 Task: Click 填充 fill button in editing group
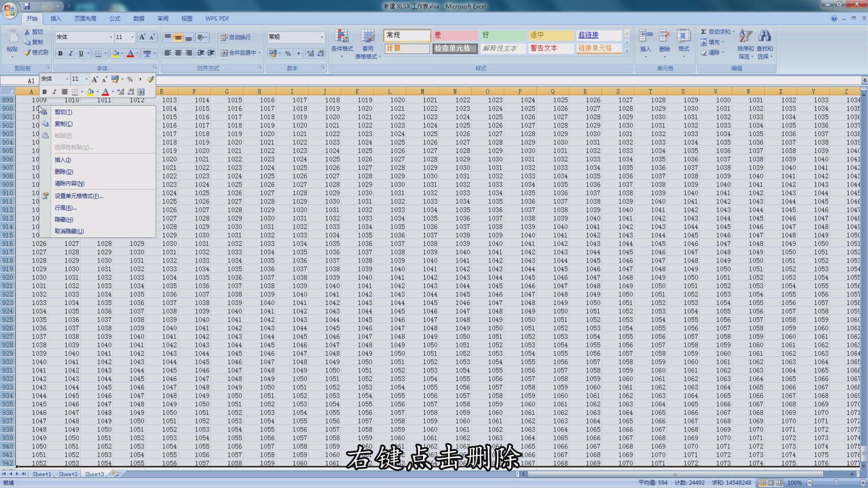(712, 42)
